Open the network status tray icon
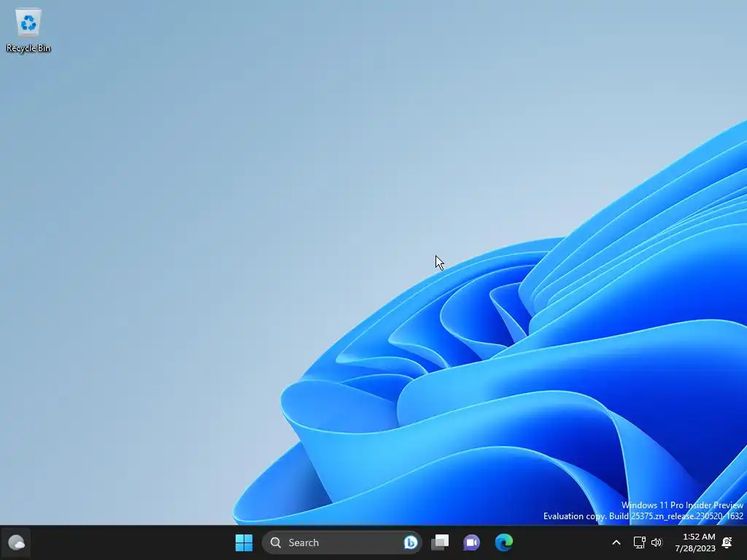This screenshot has height=560, width=747. (639, 542)
